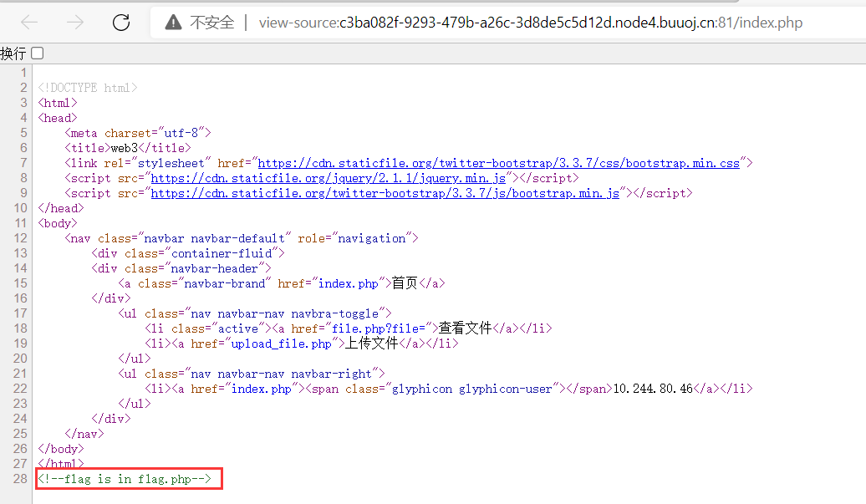Click the flag is in flag.php comment
The width and height of the screenshot is (866, 504).
(125, 479)
